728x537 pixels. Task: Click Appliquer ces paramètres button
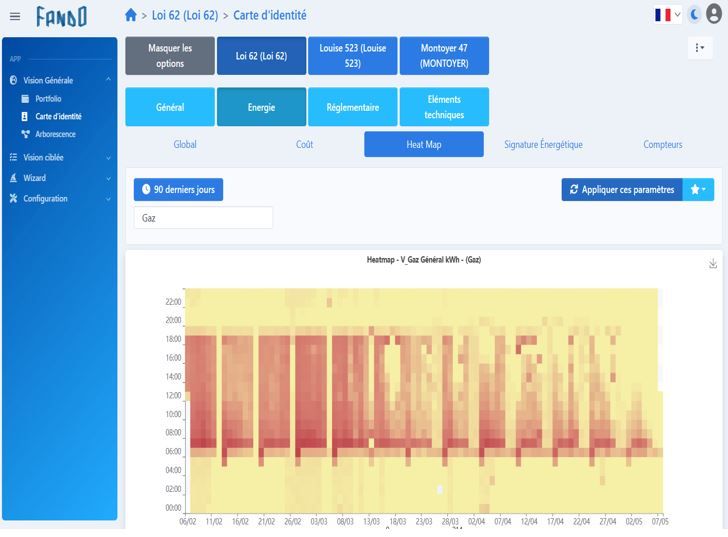(622, 189)
